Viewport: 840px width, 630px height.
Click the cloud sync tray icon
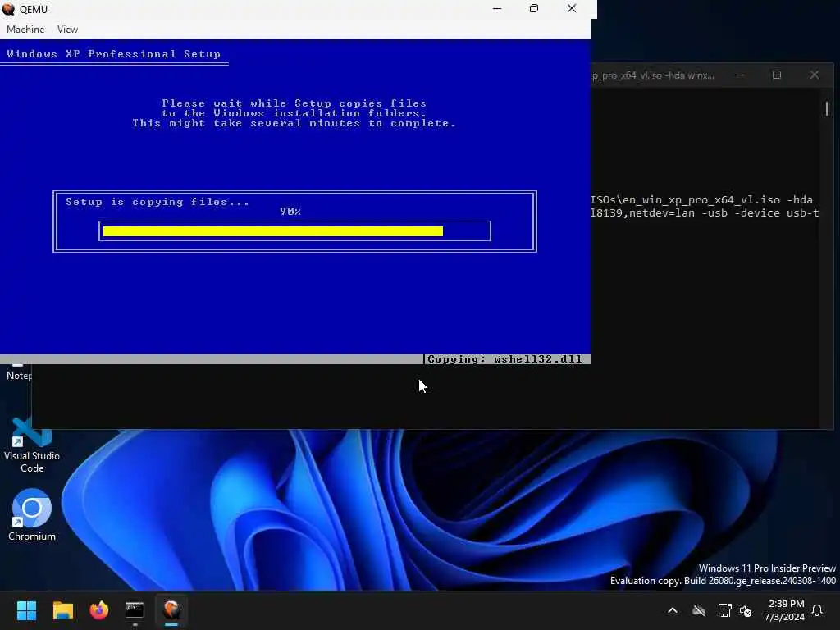pos(699,610)
